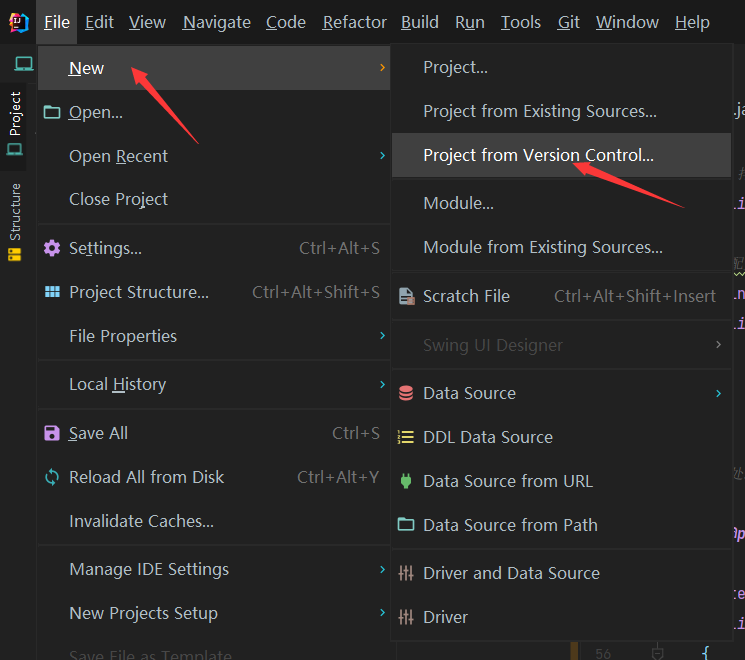Click the Settings gear icon
The width and height of the screenshot is (745, 660).
[52, 248]
